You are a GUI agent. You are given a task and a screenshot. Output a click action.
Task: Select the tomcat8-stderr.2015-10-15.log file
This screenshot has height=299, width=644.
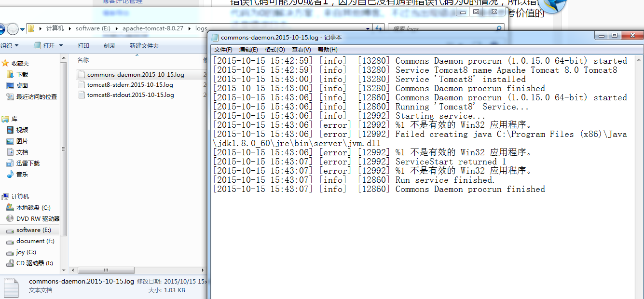click(x=130, y=85)
